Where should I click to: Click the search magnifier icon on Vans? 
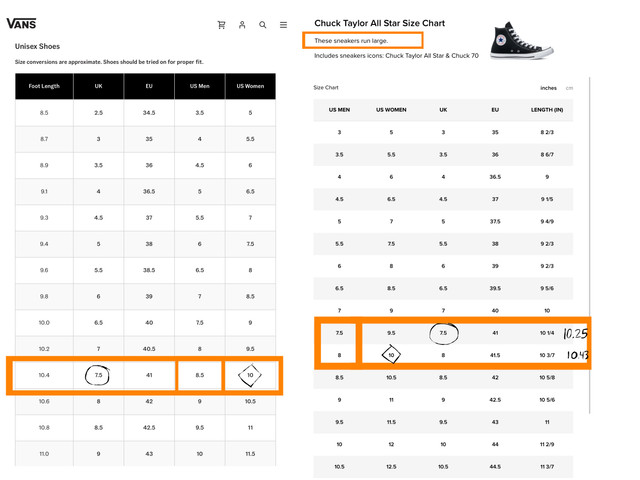pyautogui.click(x=262, y=25)
